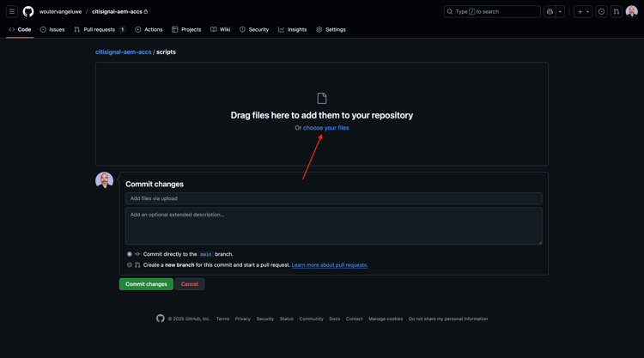View your issues icon in header

tap(601, 11)
